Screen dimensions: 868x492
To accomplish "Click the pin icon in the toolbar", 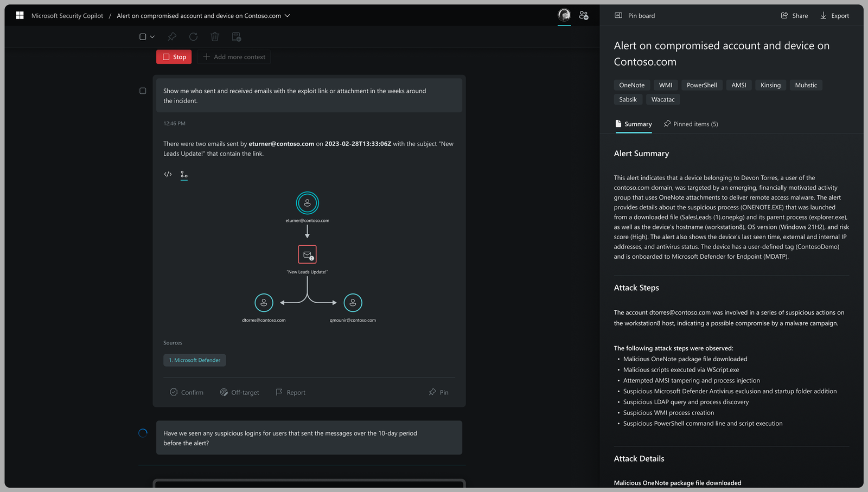I will pyautogui.click(x=172, y=37).
